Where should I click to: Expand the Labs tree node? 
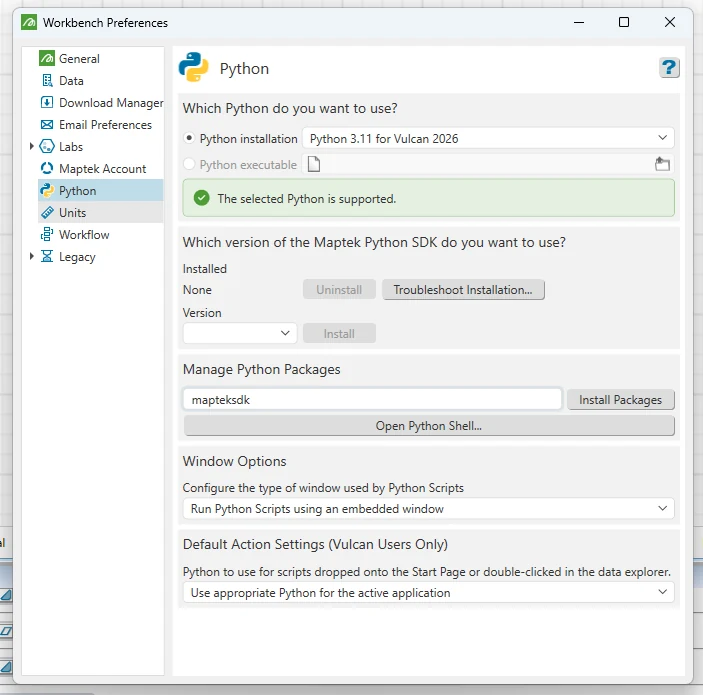[31, 146]
